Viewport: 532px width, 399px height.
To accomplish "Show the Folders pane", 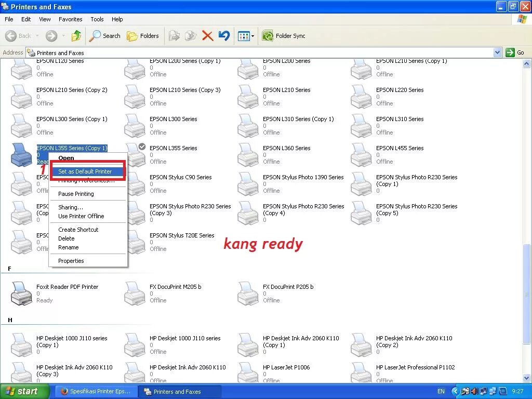I will click(x=142, y=36).
